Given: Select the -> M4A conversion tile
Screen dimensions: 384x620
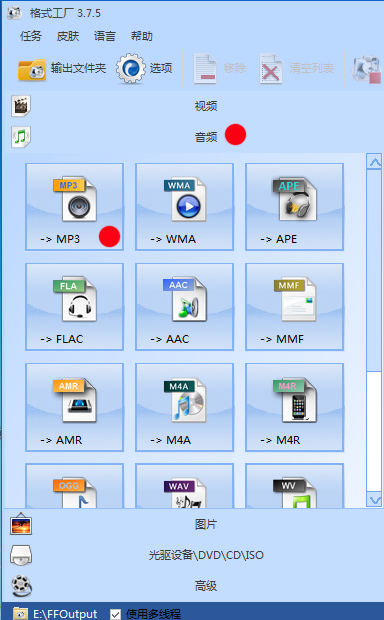Looking at the screenshot, I should 185,407.
